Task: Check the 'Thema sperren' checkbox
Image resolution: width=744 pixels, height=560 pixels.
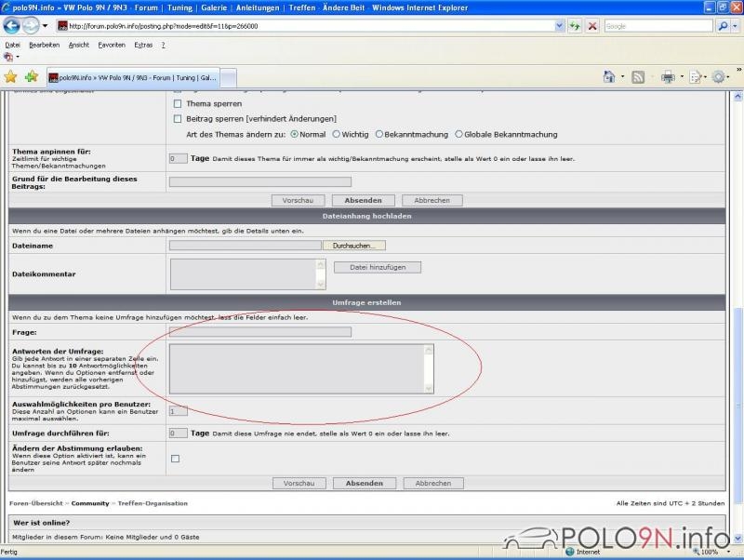Action: 178,104
